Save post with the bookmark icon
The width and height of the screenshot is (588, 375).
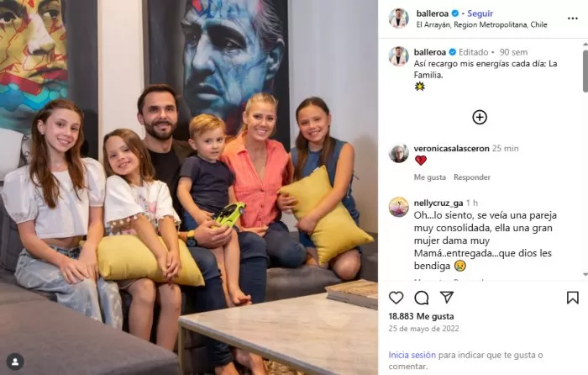573,298
